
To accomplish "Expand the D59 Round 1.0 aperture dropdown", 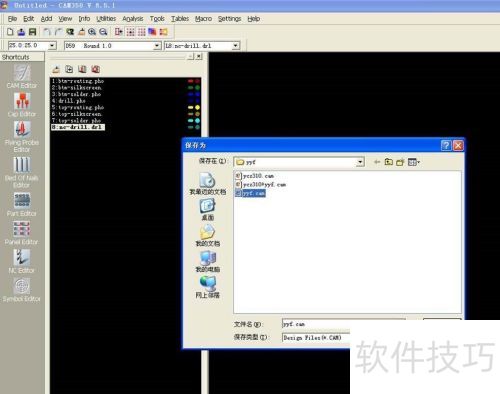I will pos(157,46).
